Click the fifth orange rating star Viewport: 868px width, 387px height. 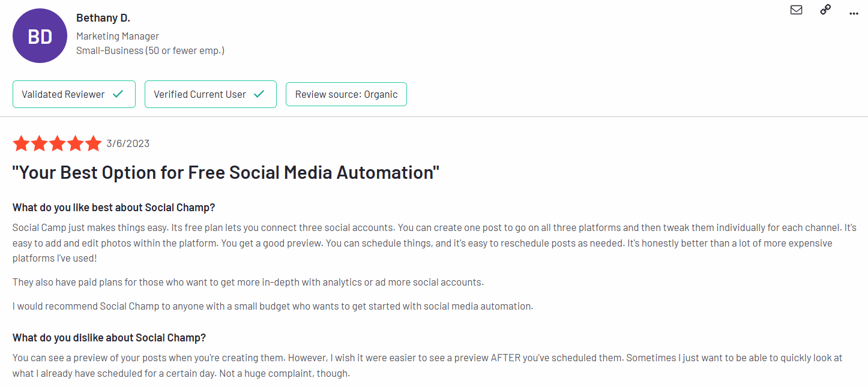93,143
